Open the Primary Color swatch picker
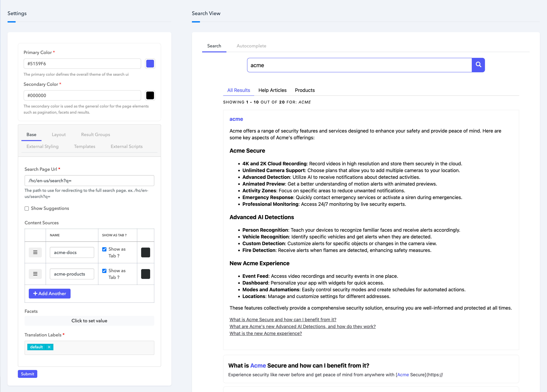Screen dimensions: 547x392 pyautogui.click(x=150, y=63)
